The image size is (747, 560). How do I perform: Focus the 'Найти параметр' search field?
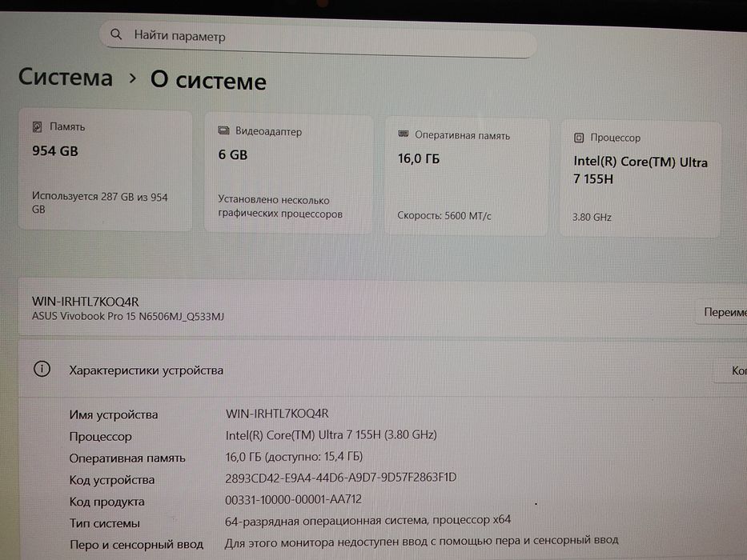[318, 39]
